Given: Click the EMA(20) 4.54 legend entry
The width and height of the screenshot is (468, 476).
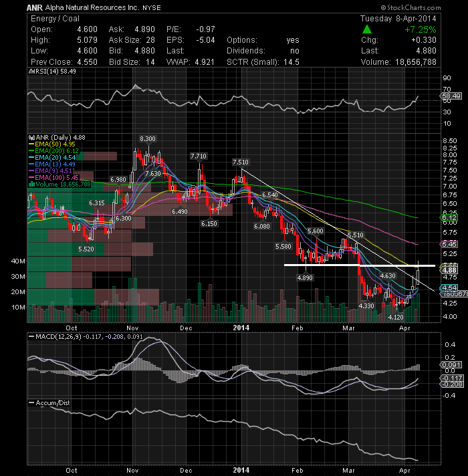Looking at the screenshot, I should (x=52, y=158).
